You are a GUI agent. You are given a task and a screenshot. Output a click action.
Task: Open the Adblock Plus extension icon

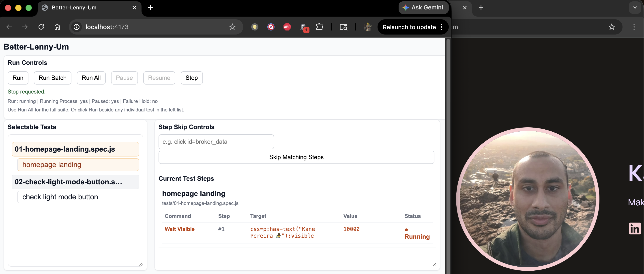(x=287, y=27)
